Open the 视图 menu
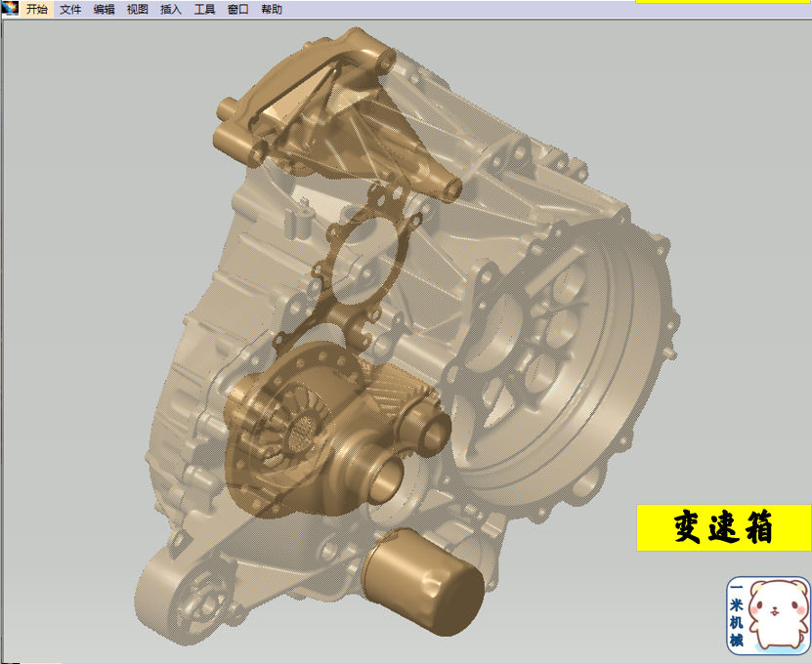Viewport: 812px width, 664px height. pos(137,9)
